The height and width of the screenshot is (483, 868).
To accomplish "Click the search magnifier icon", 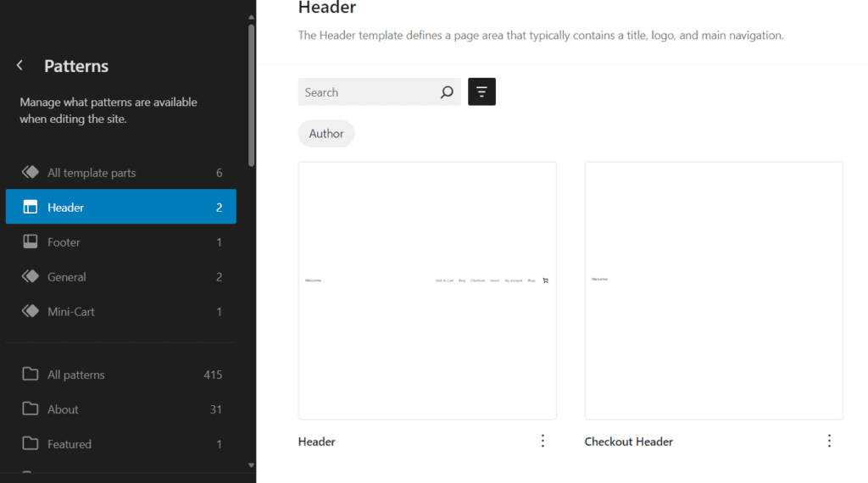I will (x=447, y=92).
